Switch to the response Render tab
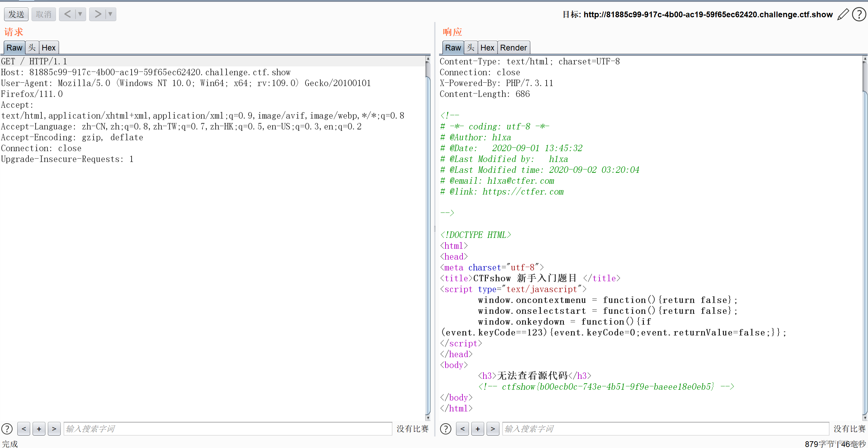The width and height of the screenshot is (868, 448). point(513,48)
